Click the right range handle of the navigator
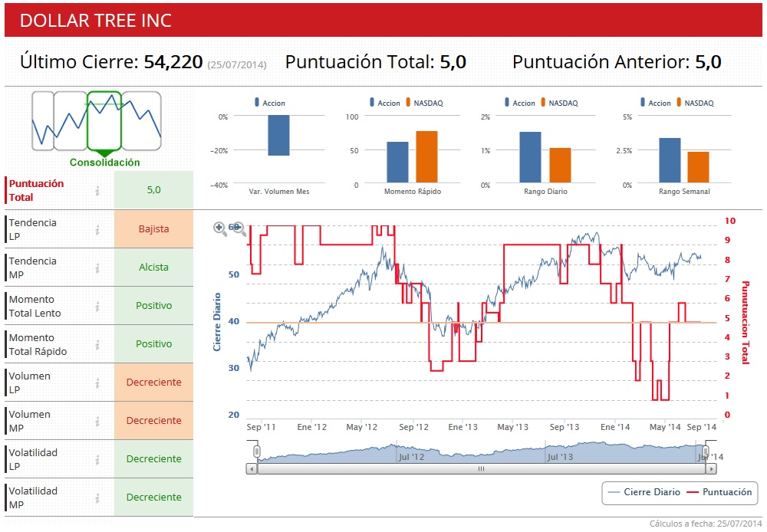Image resolution: width=767 pixels, height=532 pixels. point(706,452)
